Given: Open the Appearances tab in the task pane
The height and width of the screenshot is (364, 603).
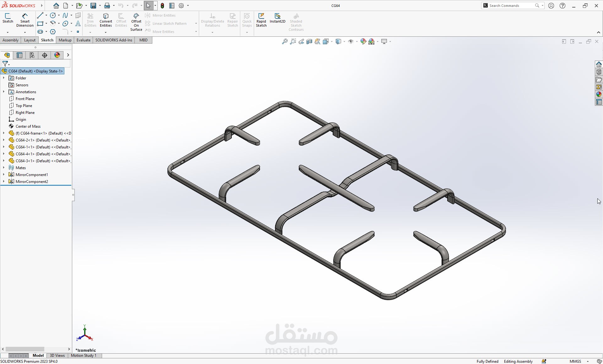Looking at the screenshot, I should point(599,94).
